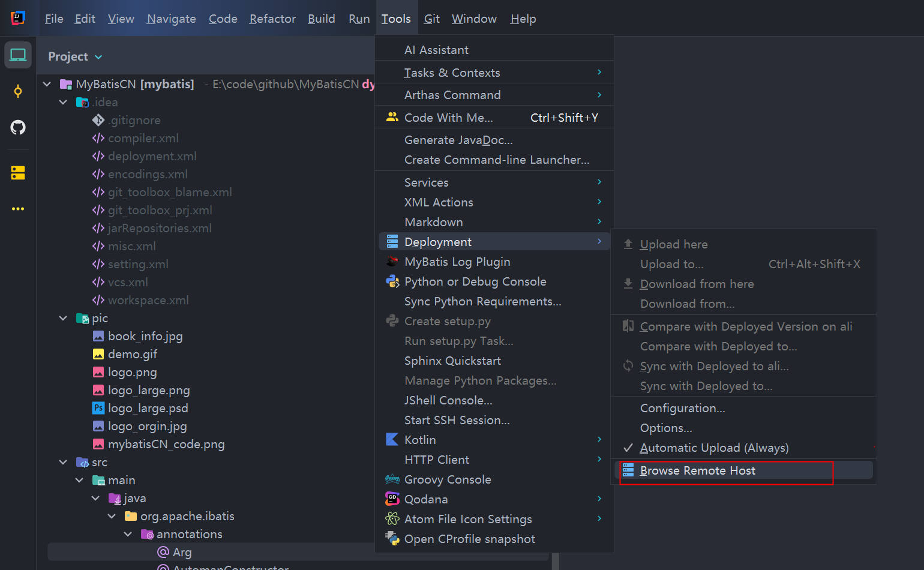Open the Project tool window icon
924x570 pixels.
coord(18,55)
